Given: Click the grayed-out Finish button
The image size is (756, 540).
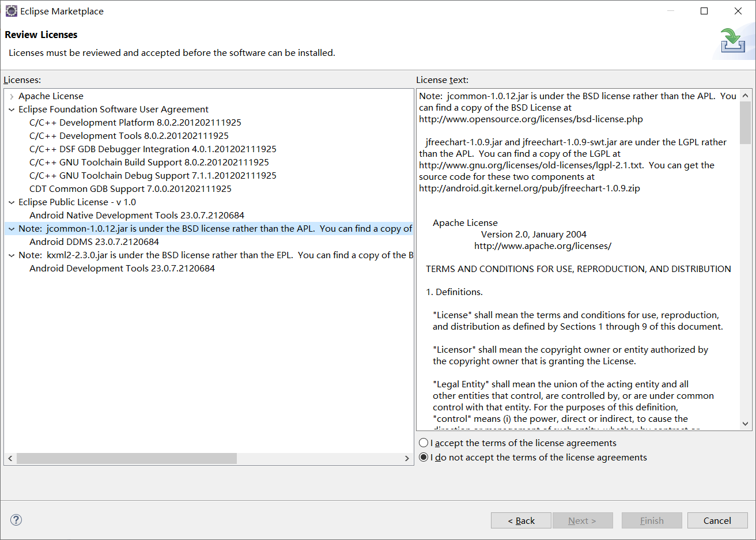Looking at the screenshot, I should (652, 520).
